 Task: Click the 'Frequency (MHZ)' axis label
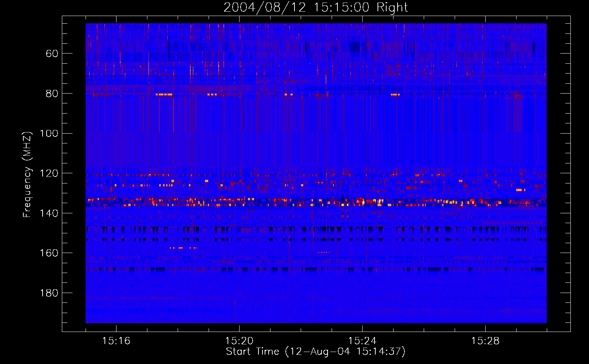(x=27, y=174)
